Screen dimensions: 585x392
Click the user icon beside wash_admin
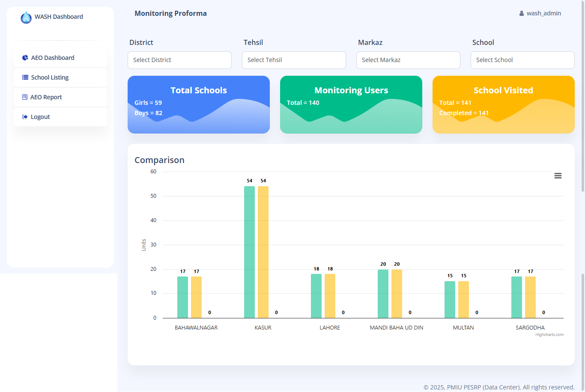tap(522, 14)
